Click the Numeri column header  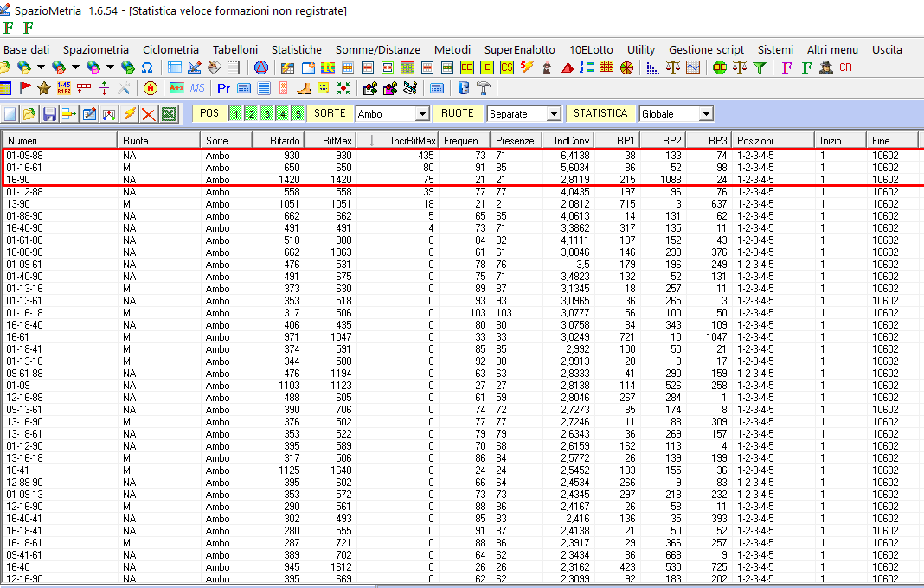(60, 141)
